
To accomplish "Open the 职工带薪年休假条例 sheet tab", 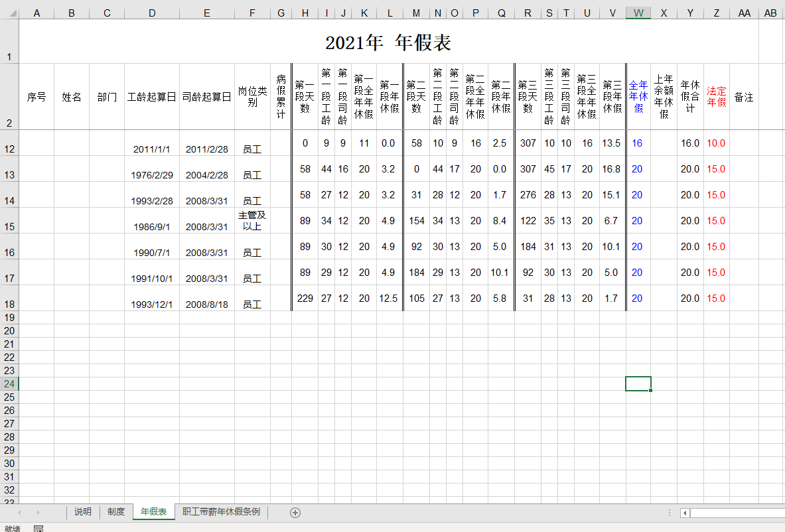I will pos(221,511).
